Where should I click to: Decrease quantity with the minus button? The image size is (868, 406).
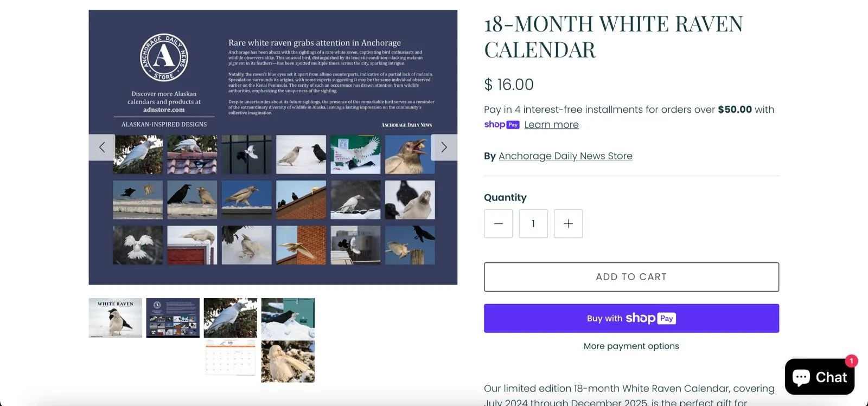coord(498,224)
